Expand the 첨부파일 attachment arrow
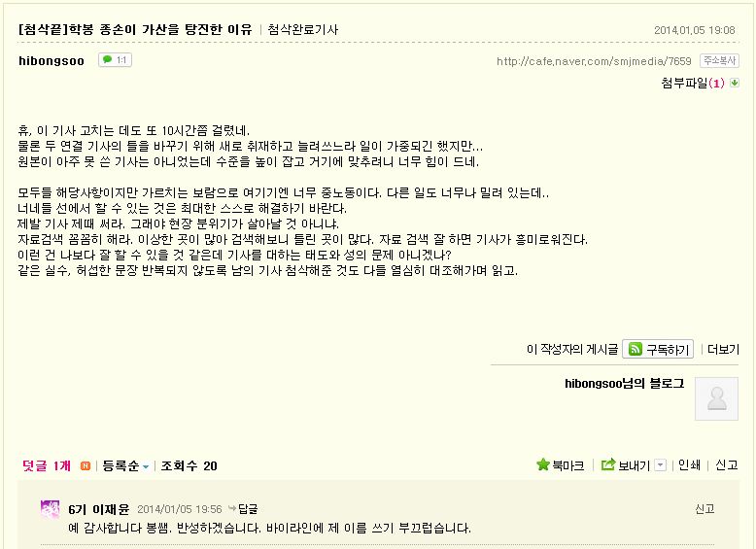 [735, 83]
